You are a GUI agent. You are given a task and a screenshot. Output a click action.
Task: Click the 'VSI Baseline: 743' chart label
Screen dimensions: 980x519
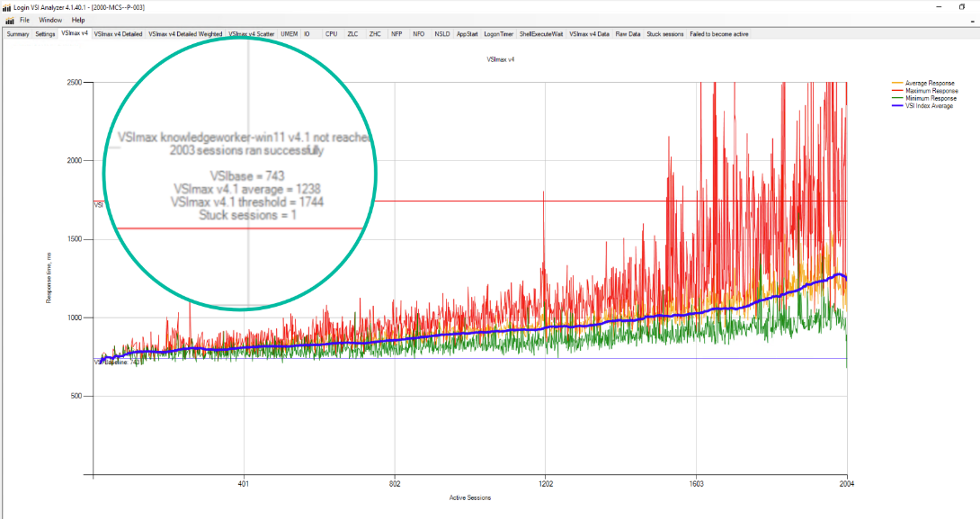coord(117,362)
